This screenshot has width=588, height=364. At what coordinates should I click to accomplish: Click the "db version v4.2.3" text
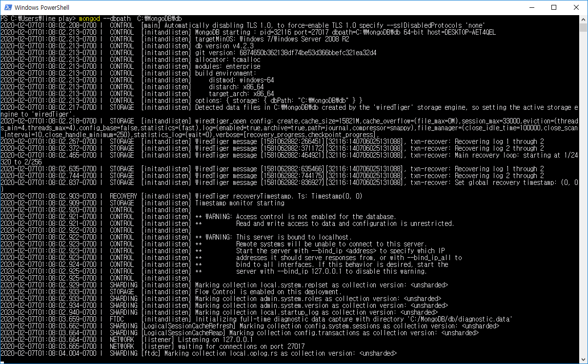click(x=224, y=46)
